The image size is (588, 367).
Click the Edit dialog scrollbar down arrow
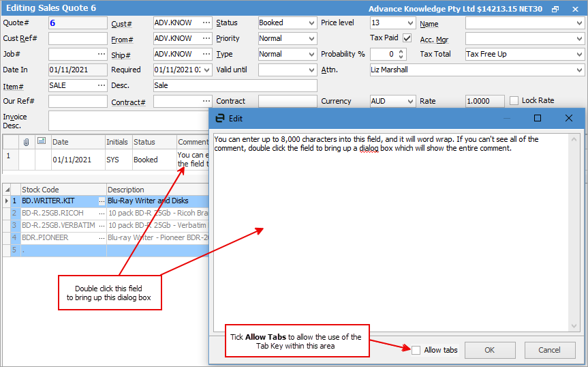point(574,325)
